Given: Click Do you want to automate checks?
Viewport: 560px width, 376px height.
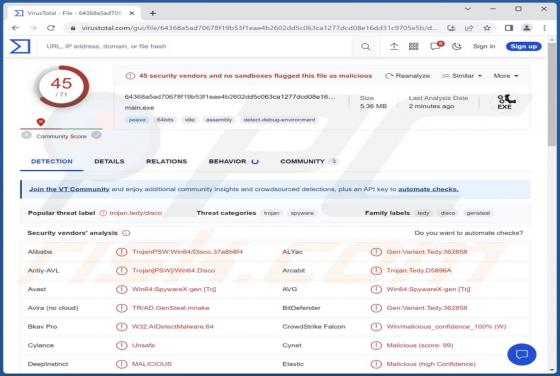Looking at the screenshot, I should 469,233.
